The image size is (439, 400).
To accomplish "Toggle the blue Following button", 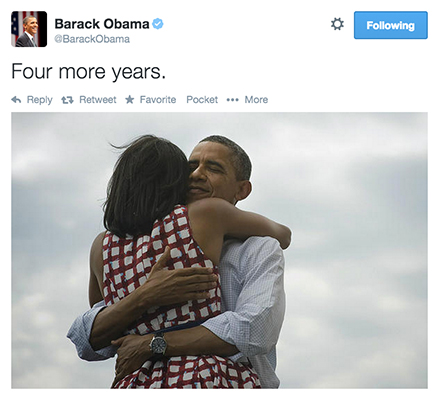I will pyautogui.click(x=391, y=25).
